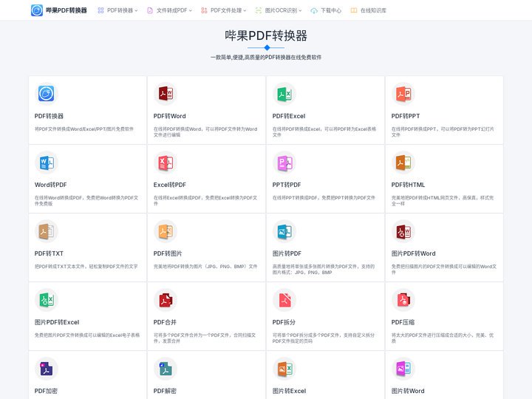This screenshot has width=532, height=399.
Task: Click the description under 图片转PDF card
Action: pos(324,270)
